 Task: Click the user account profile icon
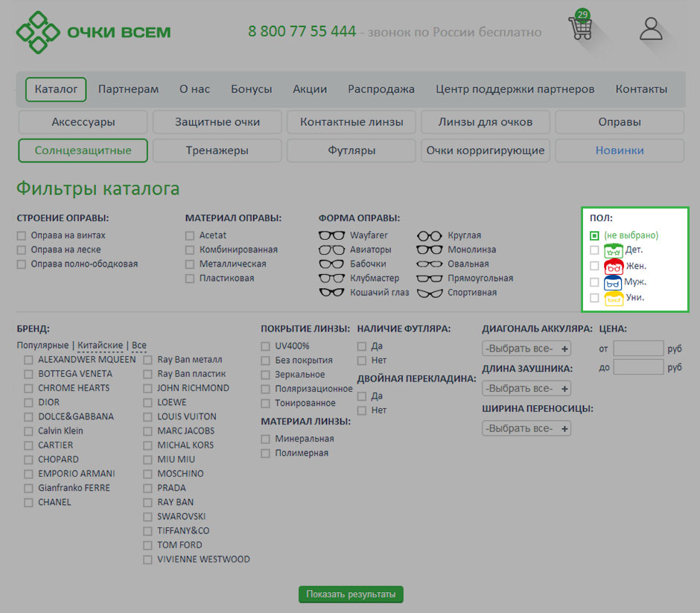click(x=651, y=29)
